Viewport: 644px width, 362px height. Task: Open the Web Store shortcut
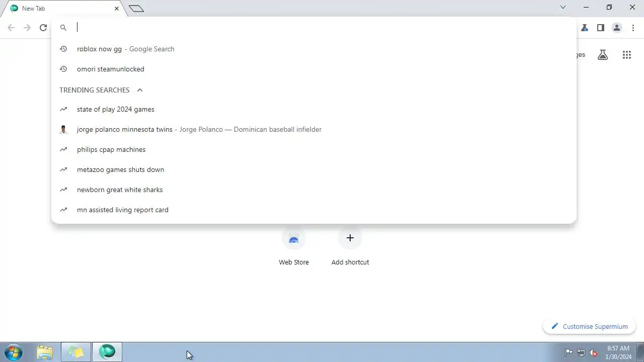(x=294, y=246)
